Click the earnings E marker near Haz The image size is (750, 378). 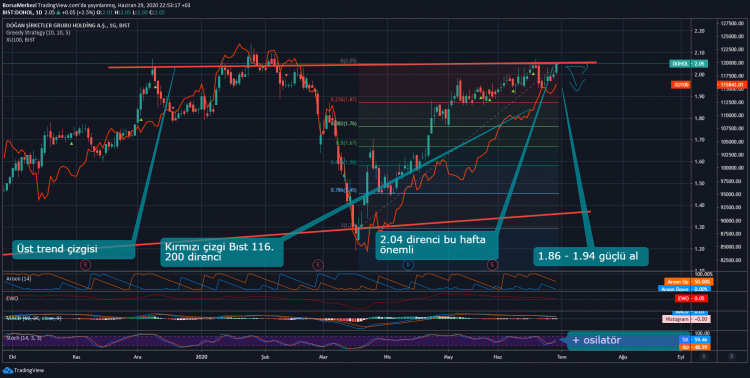coord(492,264)
